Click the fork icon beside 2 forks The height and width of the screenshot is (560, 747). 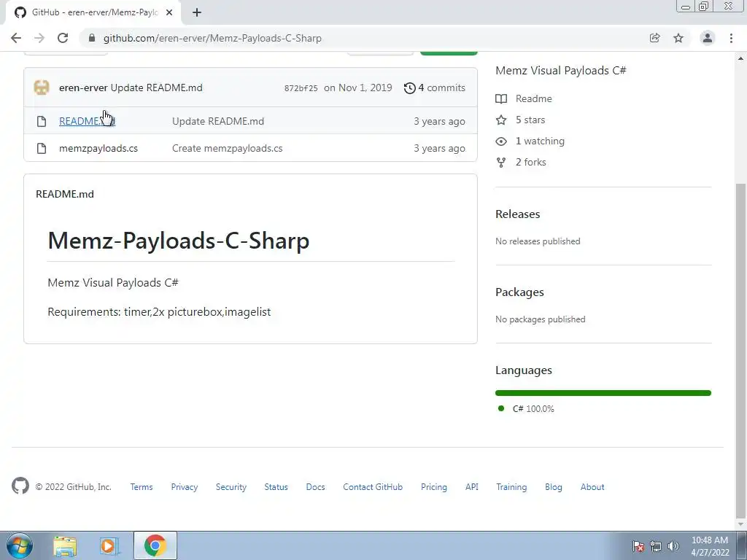pos(501,163)
